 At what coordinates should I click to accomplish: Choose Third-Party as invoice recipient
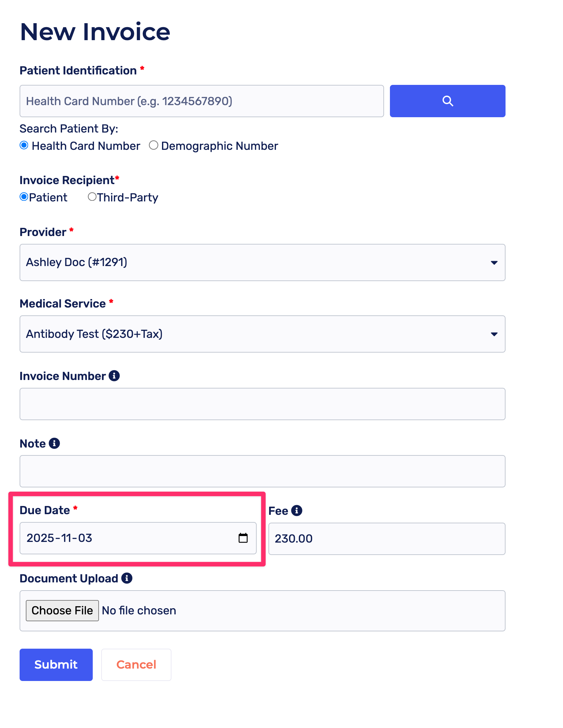pyautogui.click(x=92, y=197)
